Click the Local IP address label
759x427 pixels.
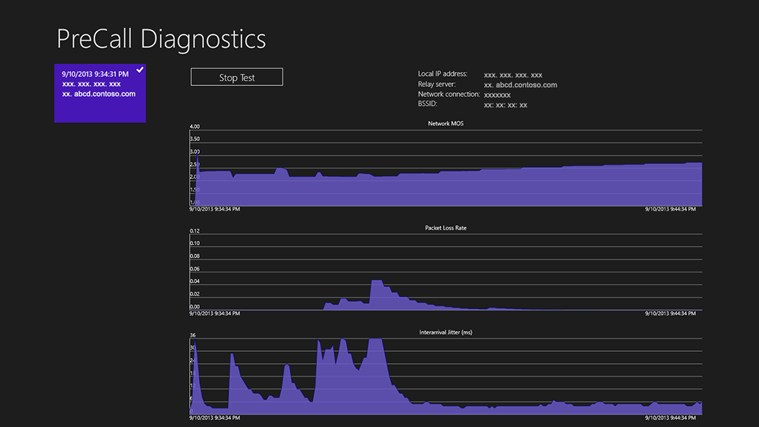click(x=442, y=74)
